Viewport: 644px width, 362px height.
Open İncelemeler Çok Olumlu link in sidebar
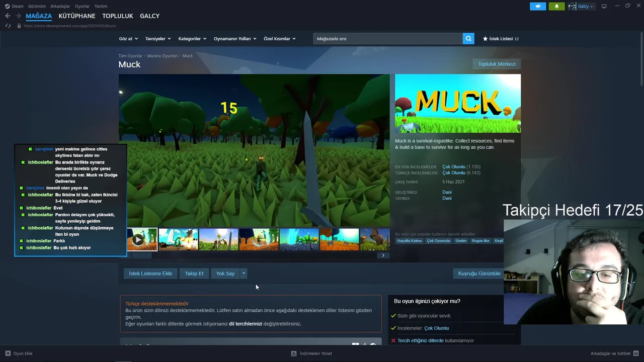click(437, 328)
